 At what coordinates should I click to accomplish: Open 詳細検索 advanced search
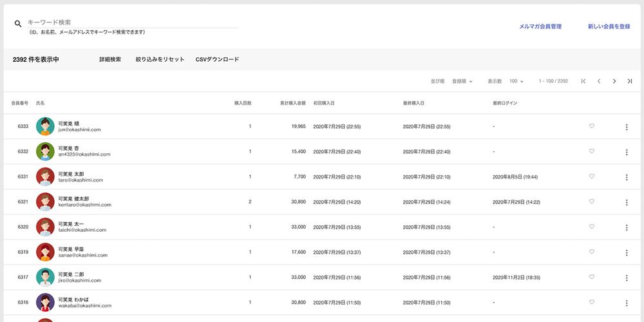coord(110,59)
